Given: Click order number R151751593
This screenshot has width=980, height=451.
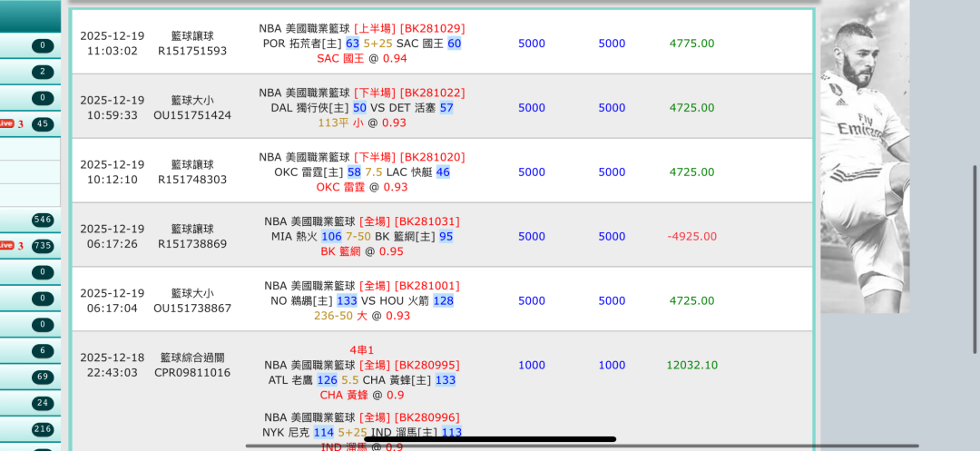Looking at the screenshot, I should (x=192, y=51).
